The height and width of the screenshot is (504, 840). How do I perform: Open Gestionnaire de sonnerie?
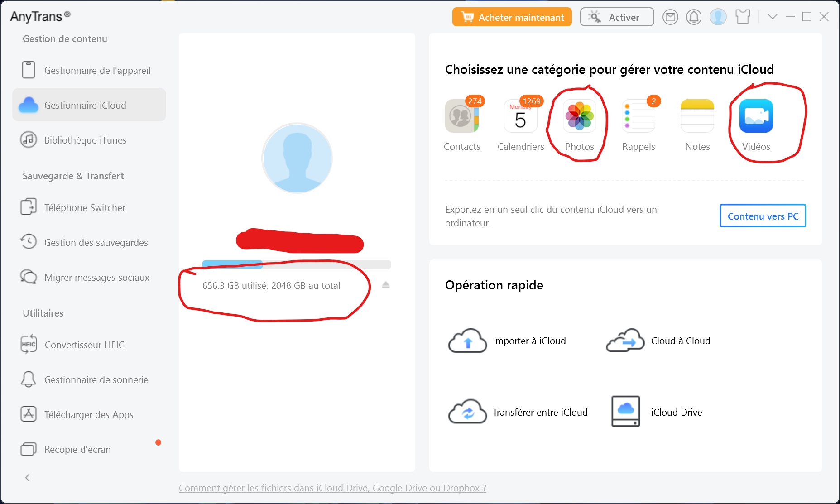pos(89,379)
